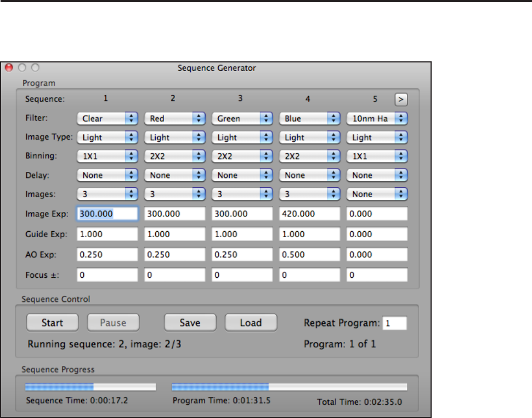
Task: Click Guide Exp field for sequence 4
Action: click(x=309, y=234)
